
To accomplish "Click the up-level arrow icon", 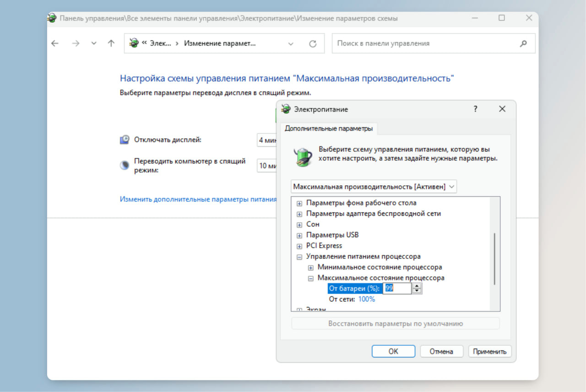I will 111,43.
